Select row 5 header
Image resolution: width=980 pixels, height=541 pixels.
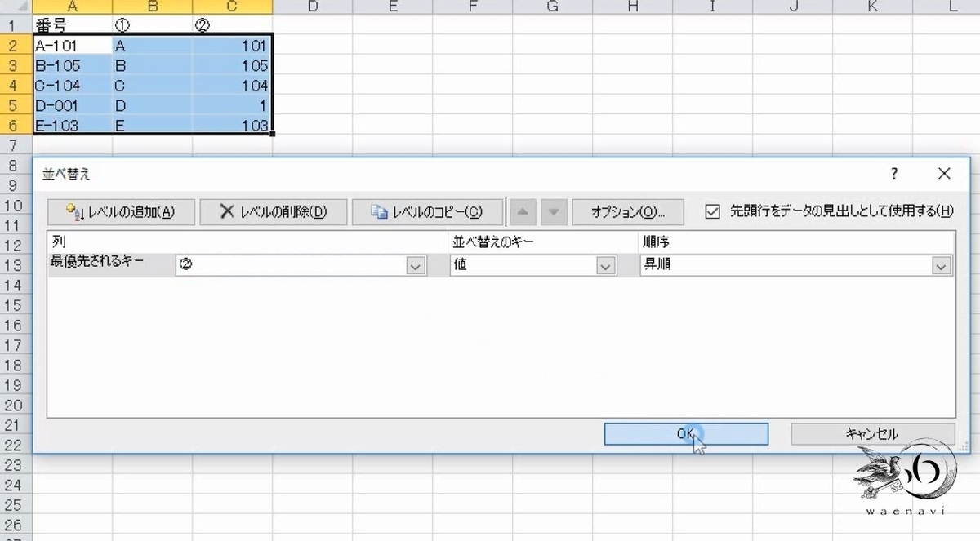[x=11, y=106]
